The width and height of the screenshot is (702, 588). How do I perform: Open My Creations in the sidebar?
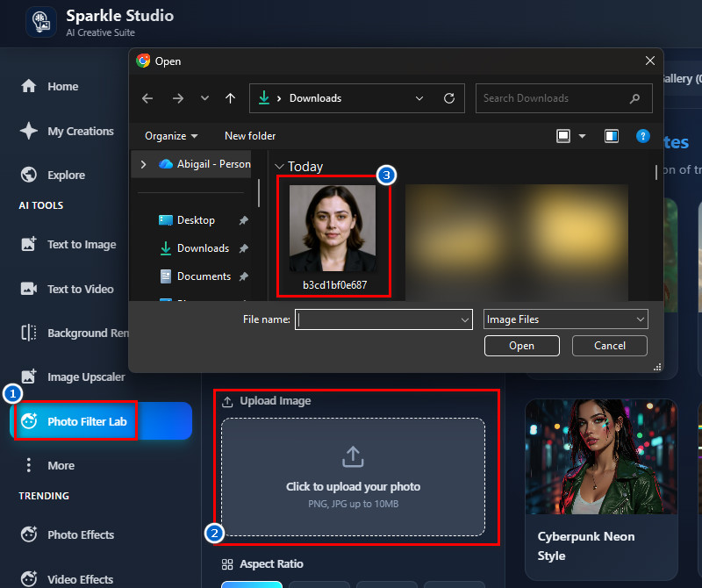click(x=68, y=131)
